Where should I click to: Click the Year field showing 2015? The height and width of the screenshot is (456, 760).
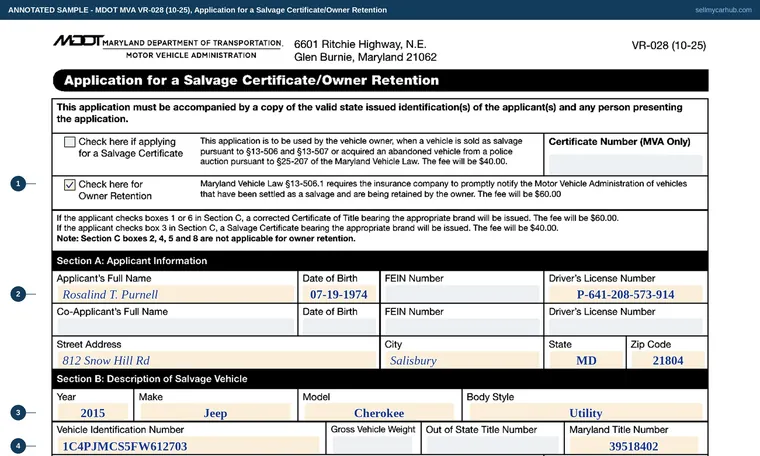pyautogui.click(x=93, y=412)
